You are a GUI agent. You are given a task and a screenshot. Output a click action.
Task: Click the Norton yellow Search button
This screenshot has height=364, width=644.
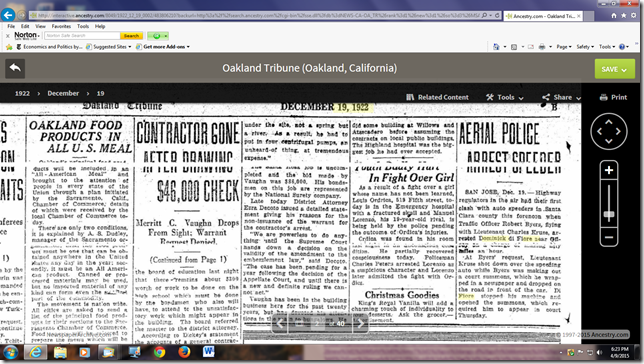[131, 36]
